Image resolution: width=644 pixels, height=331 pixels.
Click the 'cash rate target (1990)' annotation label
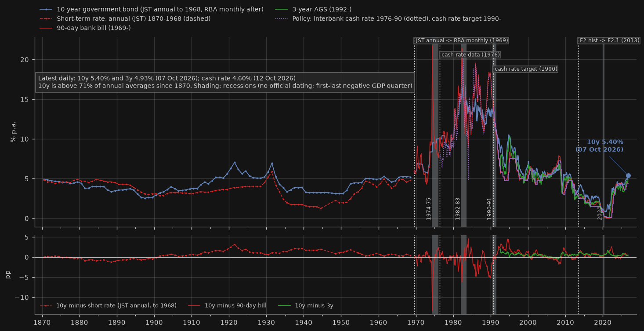[x=526, y=69]
